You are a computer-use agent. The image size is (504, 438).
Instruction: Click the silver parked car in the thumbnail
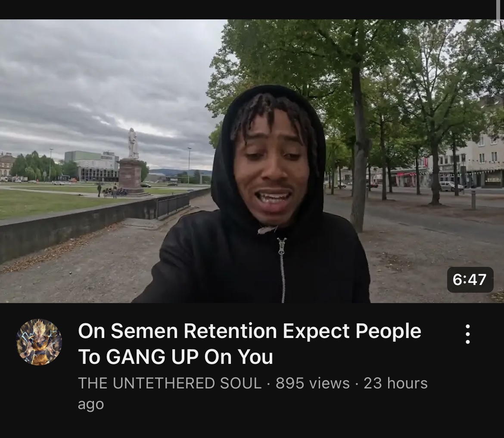coord(451,186)
